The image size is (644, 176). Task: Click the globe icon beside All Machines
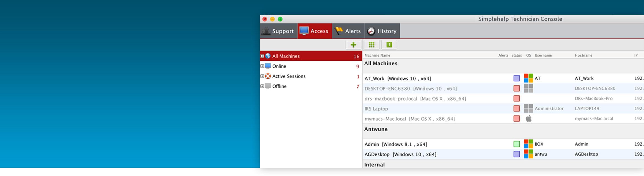coord(268,56)
